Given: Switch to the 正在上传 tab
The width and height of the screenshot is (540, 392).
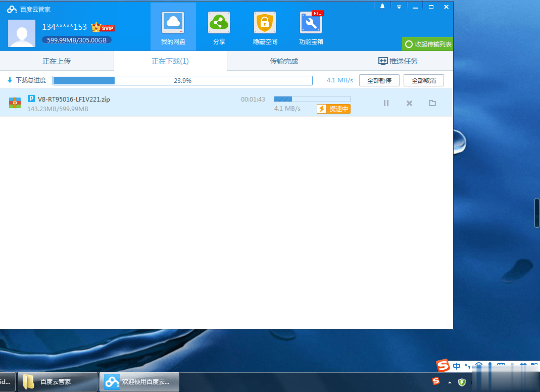Looking at the screenshot, I should pyautogui.click(x=57, y=61).
